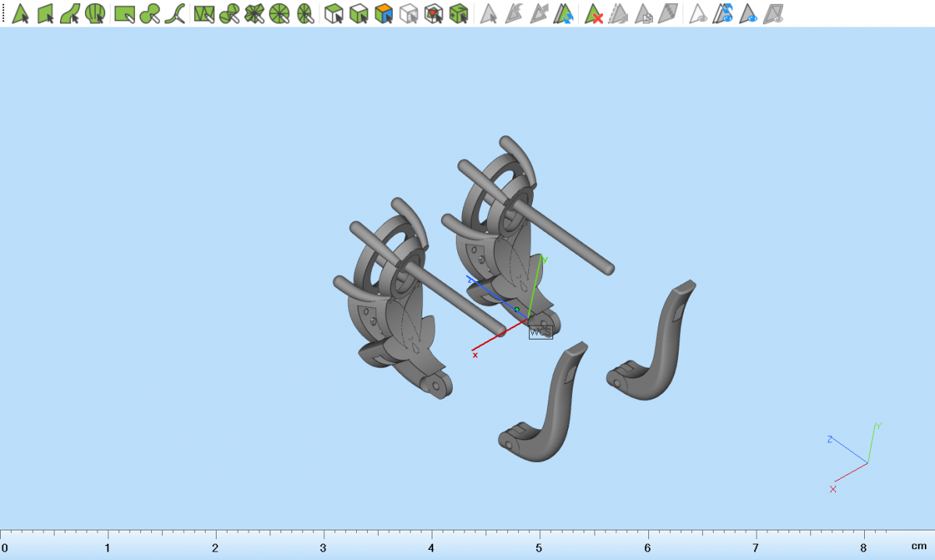Select the Mark Plane tool
Screen dimensions: 935x560
click(45, 13)
